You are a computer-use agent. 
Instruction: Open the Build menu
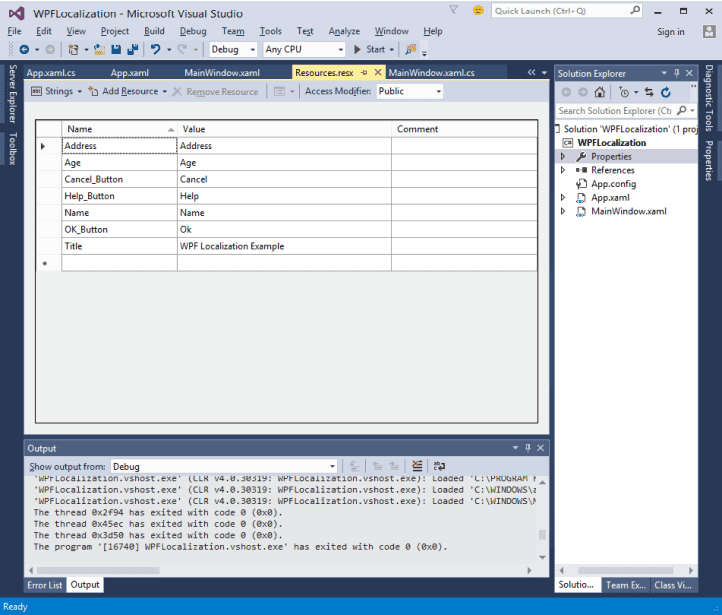coord(154,31)
